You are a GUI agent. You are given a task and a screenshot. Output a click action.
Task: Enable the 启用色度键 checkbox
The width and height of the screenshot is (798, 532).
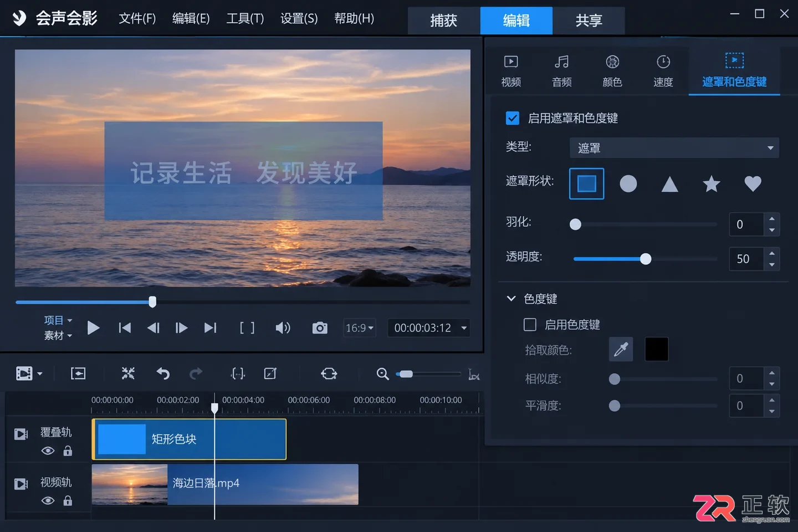530,324
